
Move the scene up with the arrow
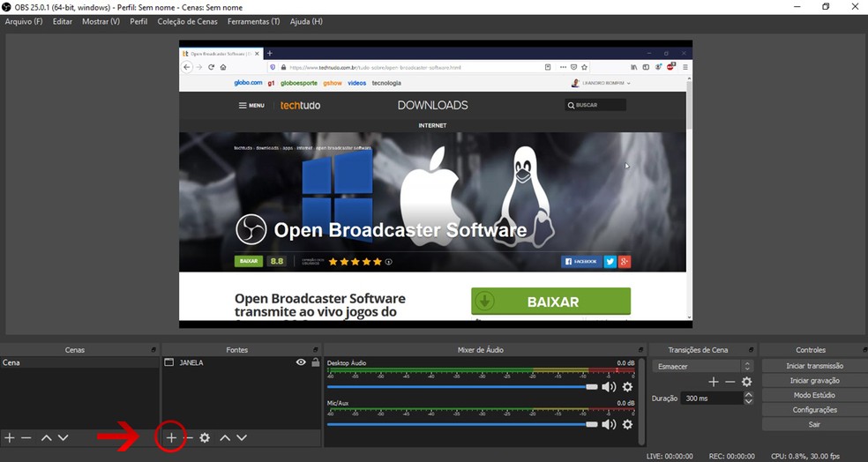point(47,437)
